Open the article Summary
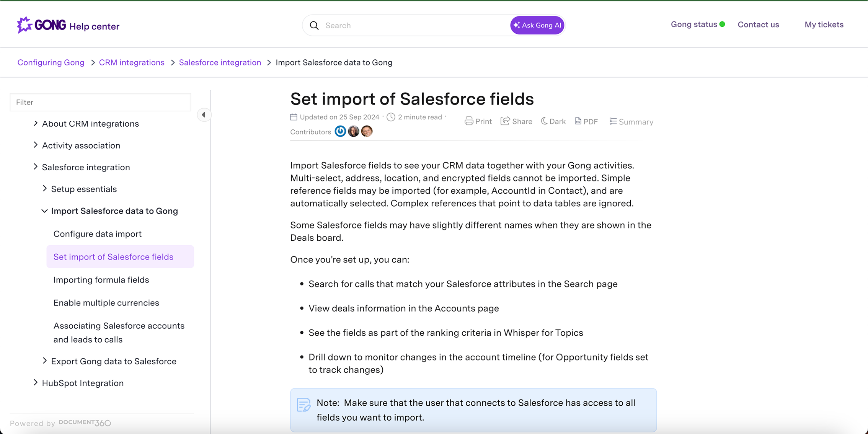 pyautogui.click(x=631, y=122)
